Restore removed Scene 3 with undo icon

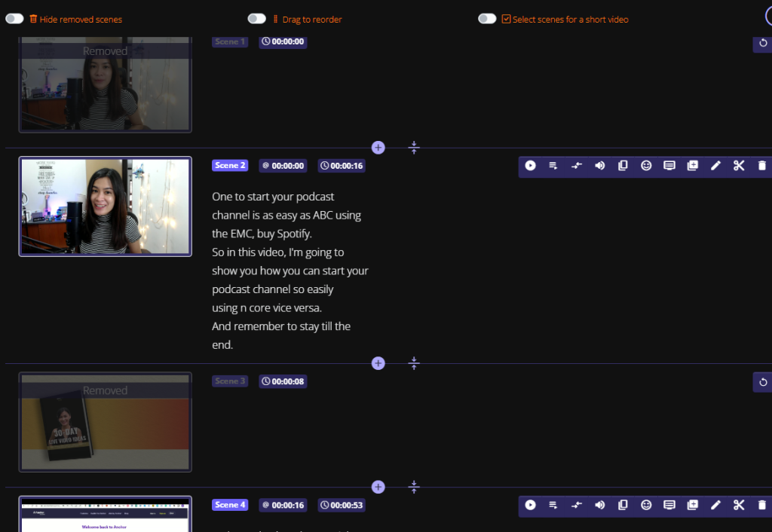pos(763,382)
